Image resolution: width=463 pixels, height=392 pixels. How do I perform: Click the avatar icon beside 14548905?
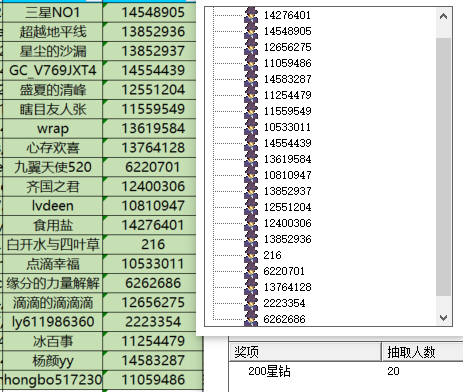click(x=251, y=31)
